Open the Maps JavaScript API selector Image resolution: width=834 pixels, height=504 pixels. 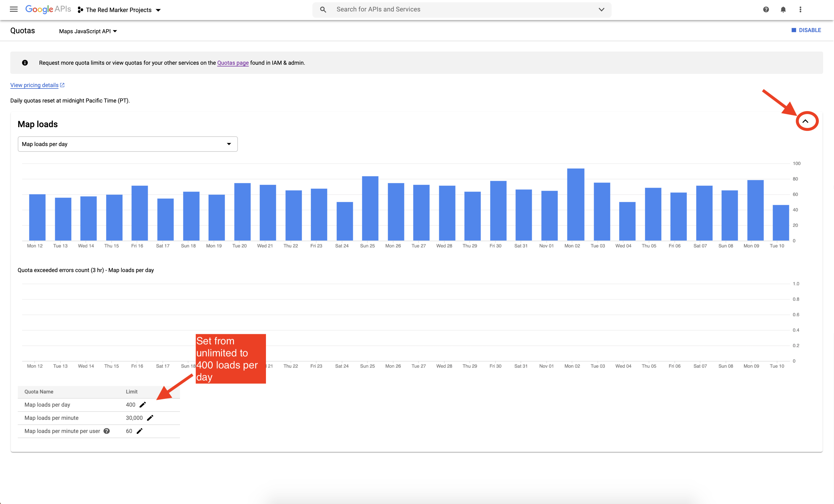[88, 31]
